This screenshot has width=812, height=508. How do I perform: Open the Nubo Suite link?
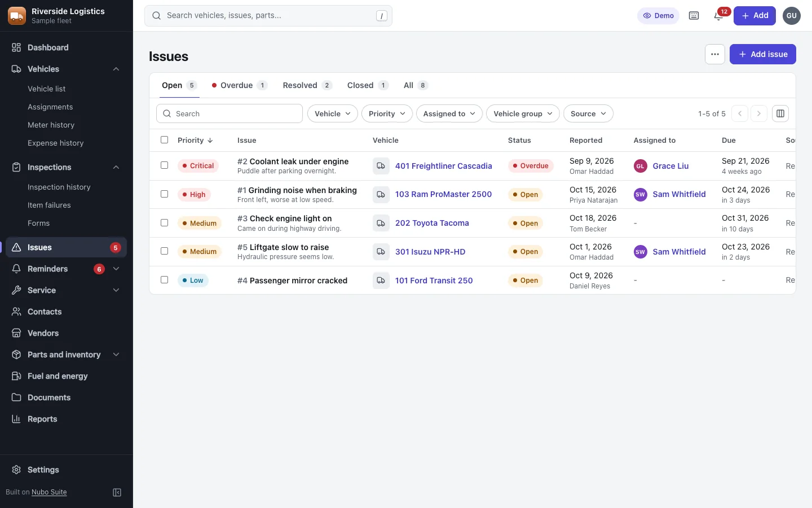(49, 492)
